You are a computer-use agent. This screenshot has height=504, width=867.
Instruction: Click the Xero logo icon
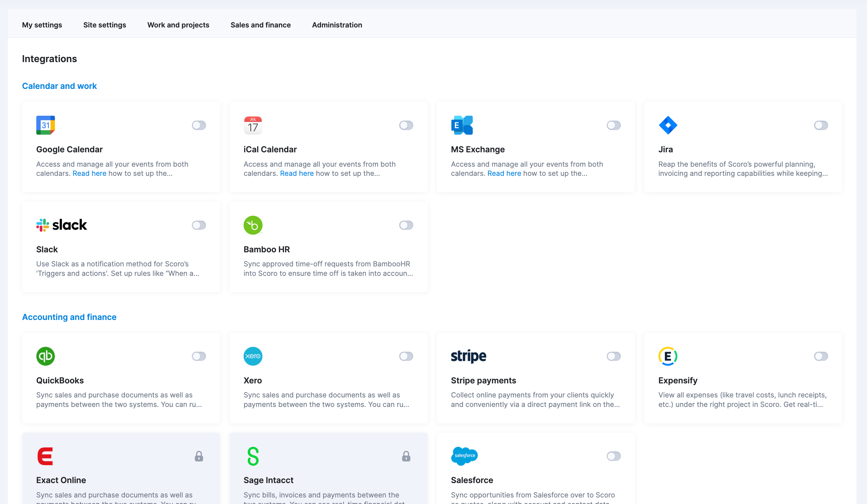253,356
